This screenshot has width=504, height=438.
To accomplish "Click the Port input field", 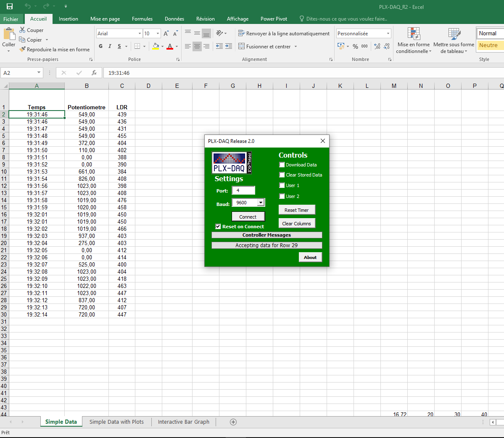I will [243, 190].
